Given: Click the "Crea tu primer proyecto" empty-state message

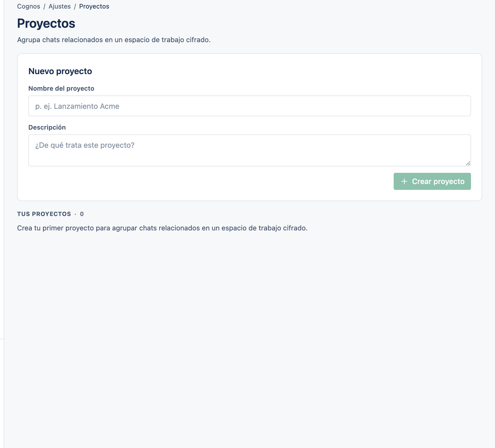Looking at the screenshot, I should [x=162, y=228].
